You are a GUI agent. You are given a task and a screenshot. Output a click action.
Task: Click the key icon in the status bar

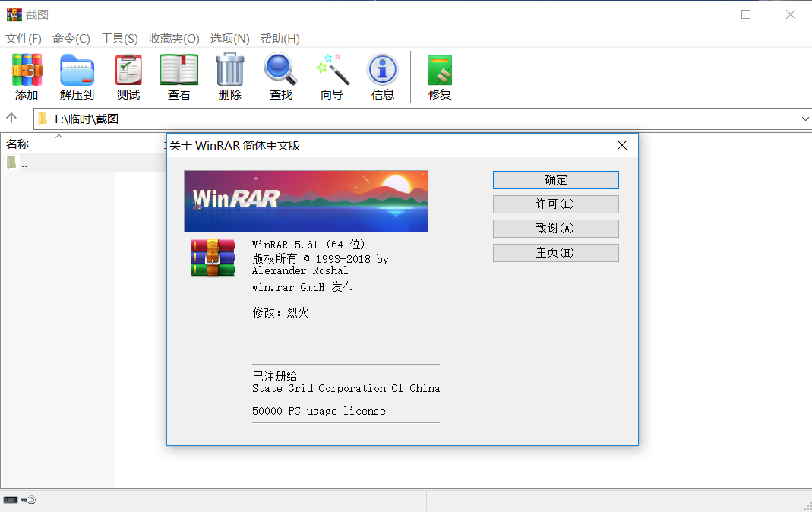click(30, 499)
